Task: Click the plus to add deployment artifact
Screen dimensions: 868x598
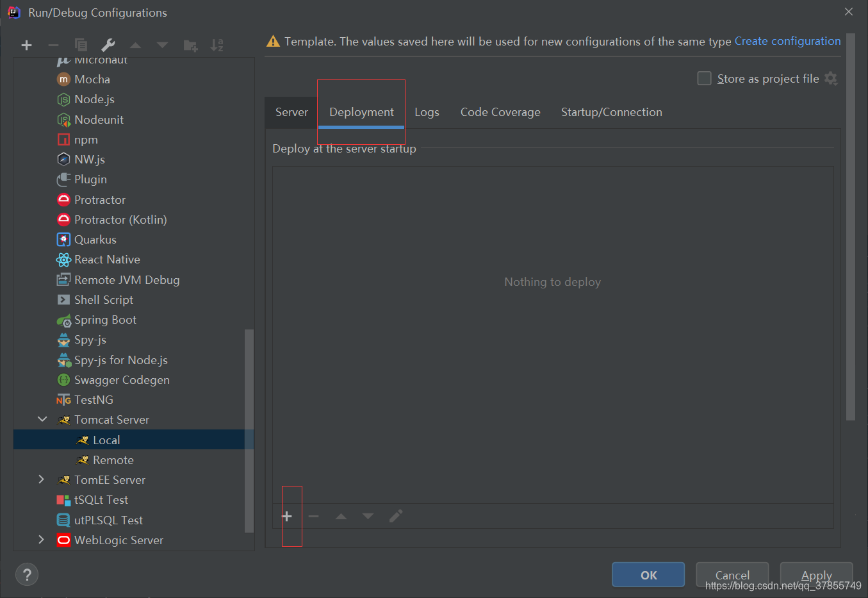Action: point(287,516)
